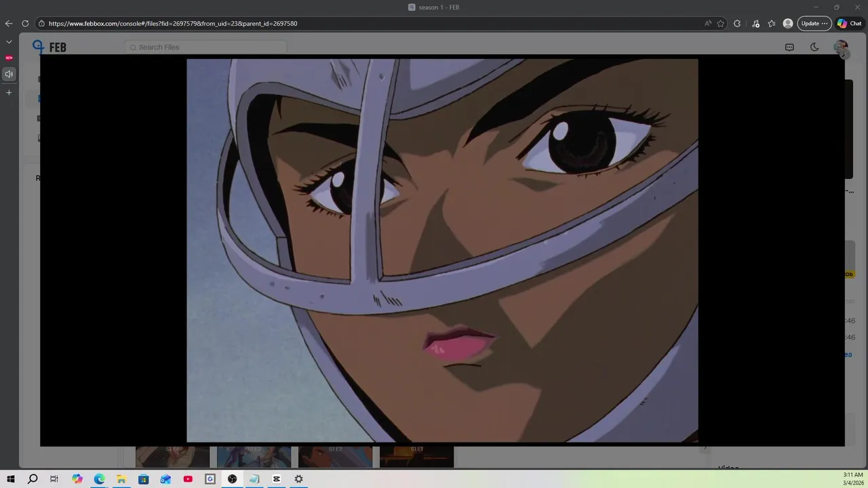Open the red YouTube app on taskbar
This screenshot has height=488, width=868.
(x=188, y=479)
